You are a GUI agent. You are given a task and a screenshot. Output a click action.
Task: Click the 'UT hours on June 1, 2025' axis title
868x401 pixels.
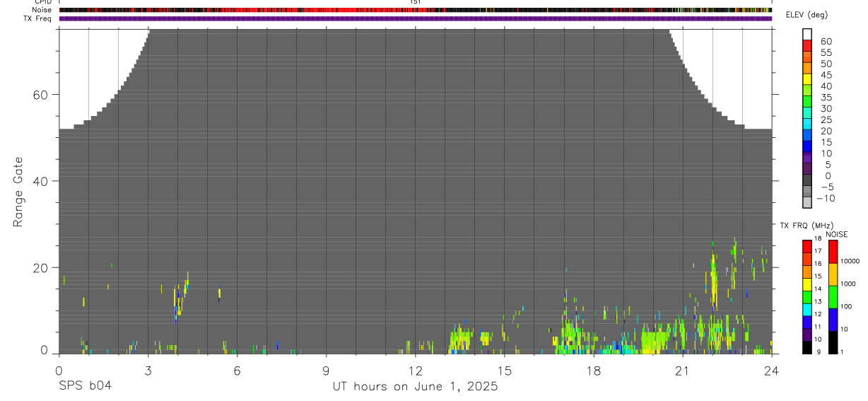click(415, 386)
